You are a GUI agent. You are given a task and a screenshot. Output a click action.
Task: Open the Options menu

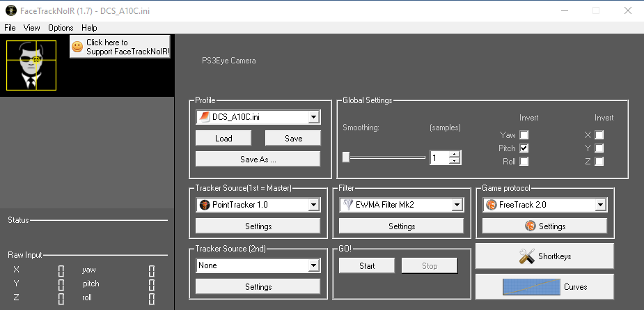coord(61,28)
